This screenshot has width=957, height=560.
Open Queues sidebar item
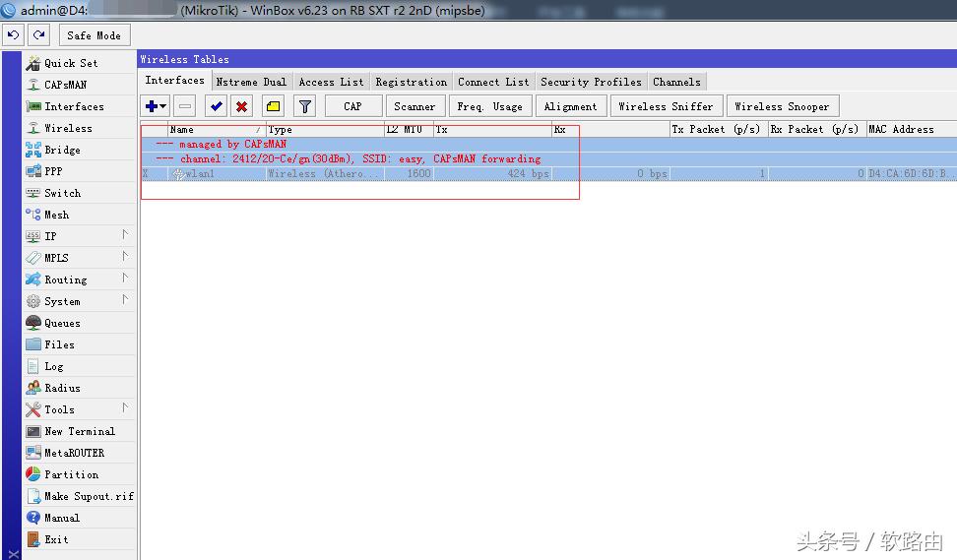pyautogui.click(x=80, y=323)
